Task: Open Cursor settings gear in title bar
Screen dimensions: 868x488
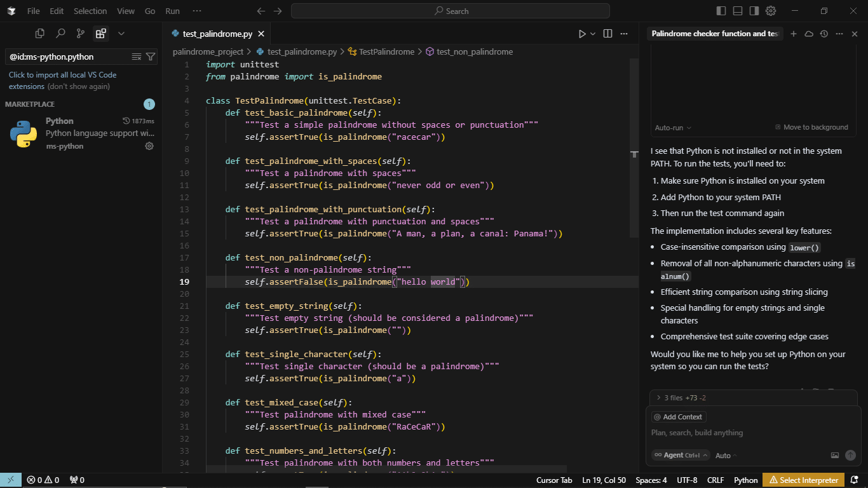Action: (771, 11)
